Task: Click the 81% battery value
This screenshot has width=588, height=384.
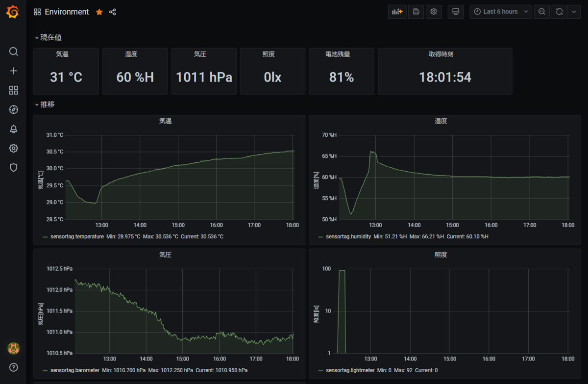Action: [342, 77]
